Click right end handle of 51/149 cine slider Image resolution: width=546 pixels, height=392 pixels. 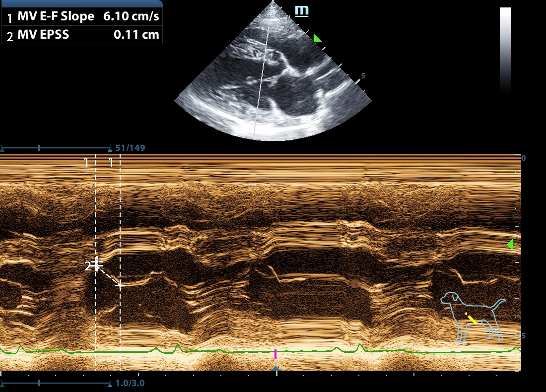coord(110,148)
